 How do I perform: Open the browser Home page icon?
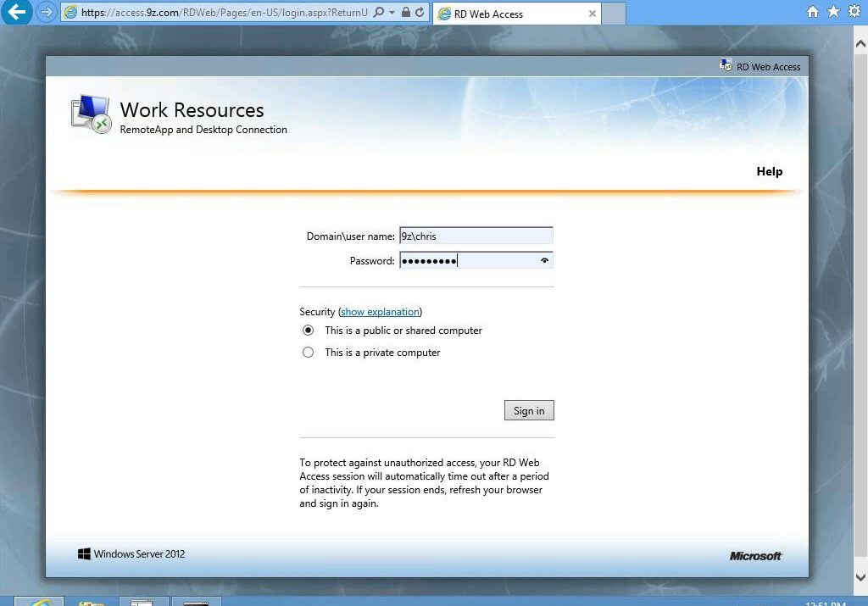(813, 12)
